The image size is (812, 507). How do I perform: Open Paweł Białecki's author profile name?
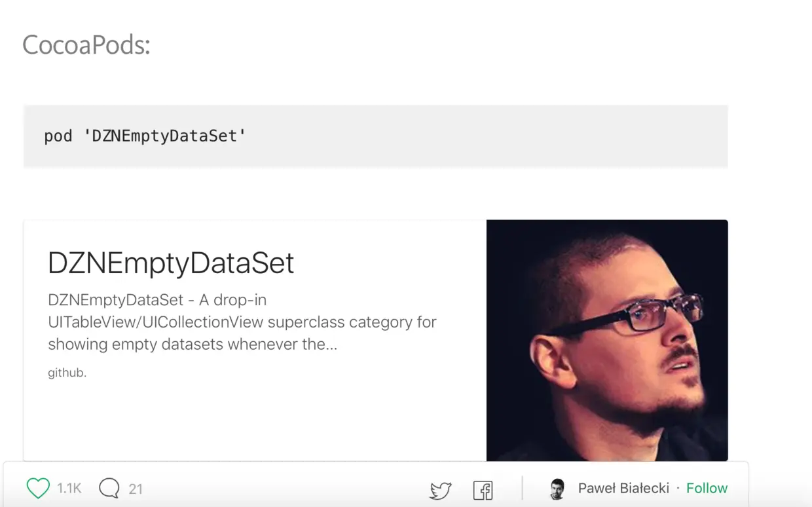[623, 488]
